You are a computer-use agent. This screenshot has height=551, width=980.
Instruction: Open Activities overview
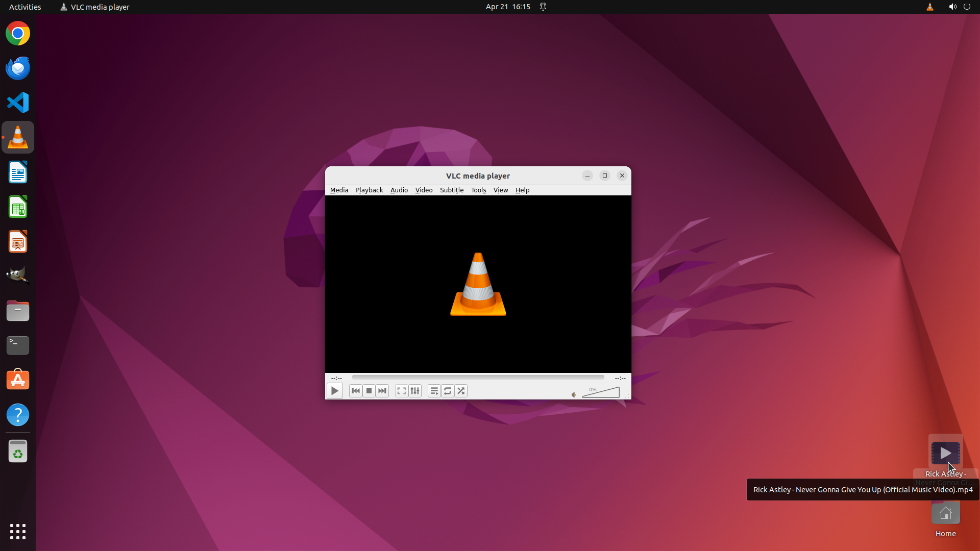click(25, 7)
